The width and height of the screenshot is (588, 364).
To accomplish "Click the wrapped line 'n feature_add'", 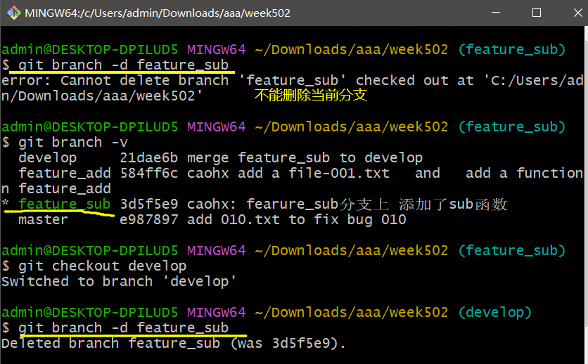I will click(56, 189).
